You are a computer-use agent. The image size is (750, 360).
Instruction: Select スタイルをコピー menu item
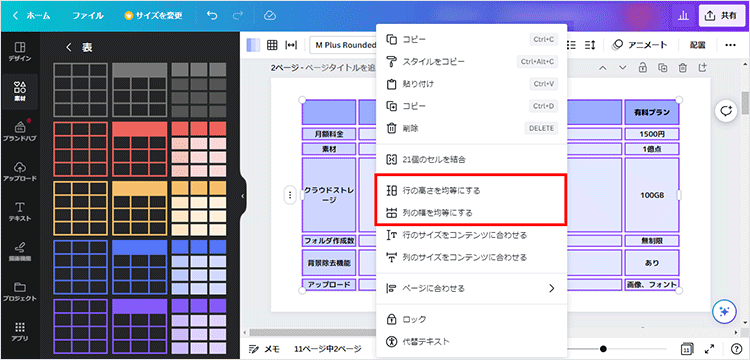[x=472, y=62]
